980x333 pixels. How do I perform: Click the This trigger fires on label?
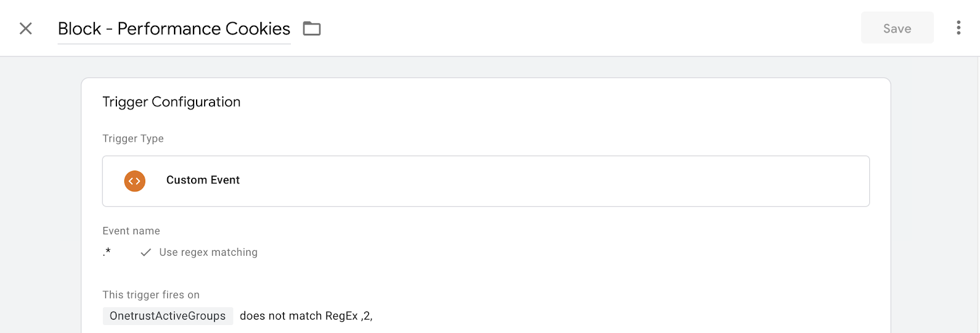151,295
